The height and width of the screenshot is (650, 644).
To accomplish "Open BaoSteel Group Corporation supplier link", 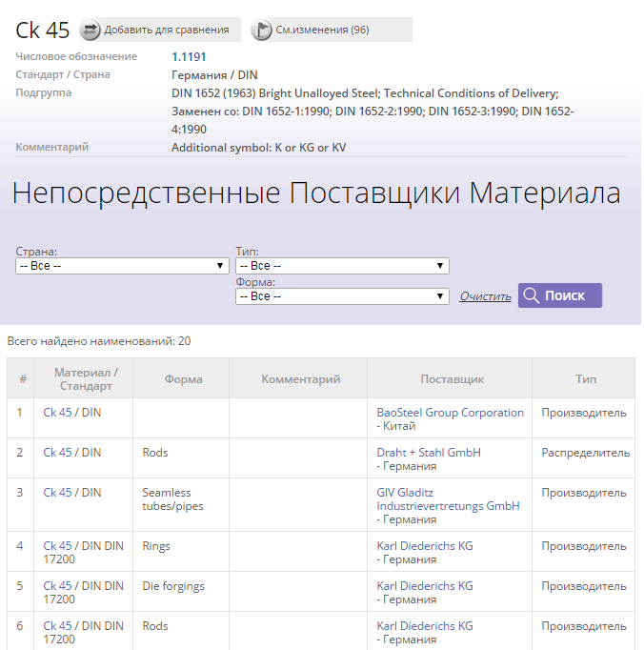I will [450, 413].
